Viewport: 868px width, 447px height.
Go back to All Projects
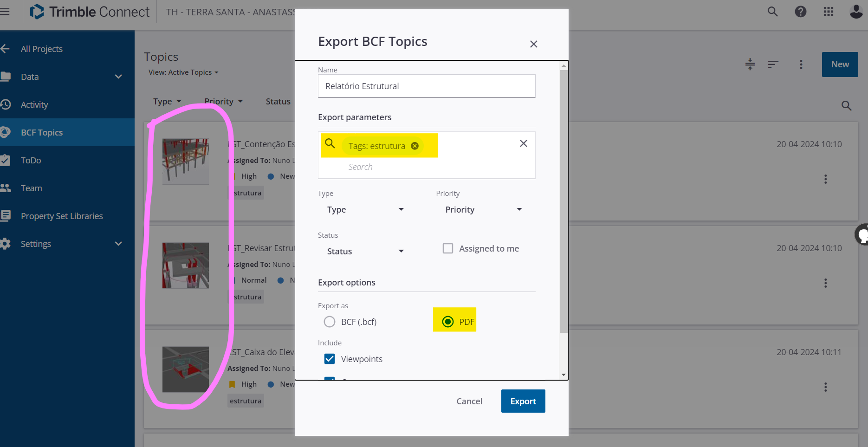click(x=42, y=48)
